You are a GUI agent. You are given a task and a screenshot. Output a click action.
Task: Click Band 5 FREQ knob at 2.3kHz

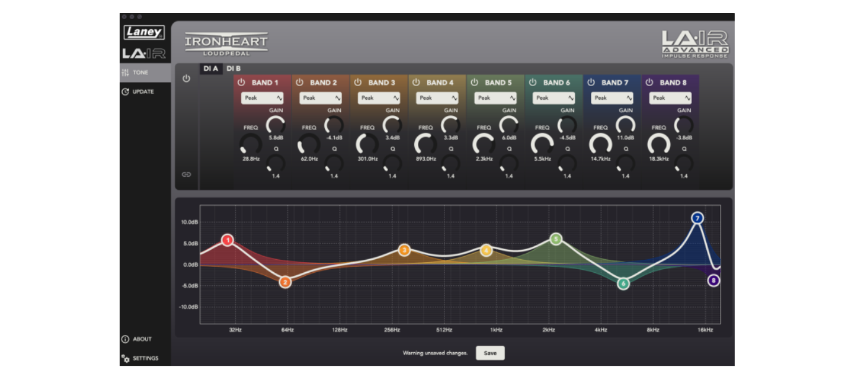pyautogui.click(x=484, y=144)
